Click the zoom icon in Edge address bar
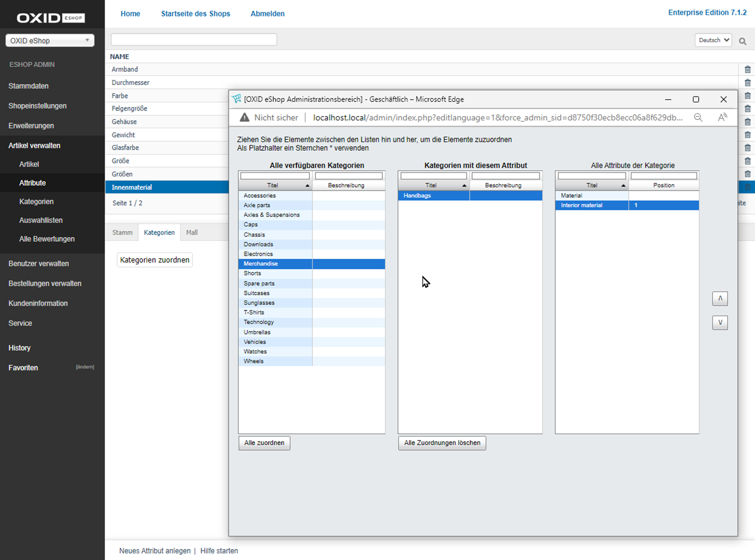 click(698, 117)
